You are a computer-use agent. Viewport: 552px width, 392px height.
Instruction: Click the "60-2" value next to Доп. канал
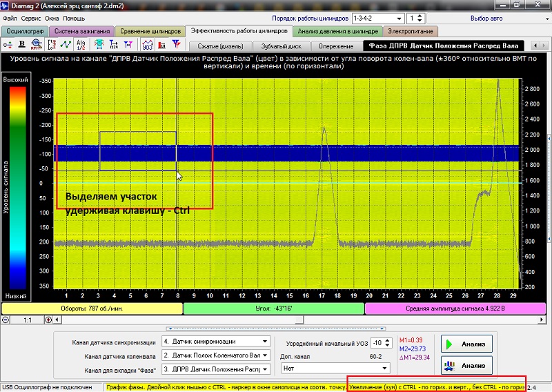pos(375,356)
